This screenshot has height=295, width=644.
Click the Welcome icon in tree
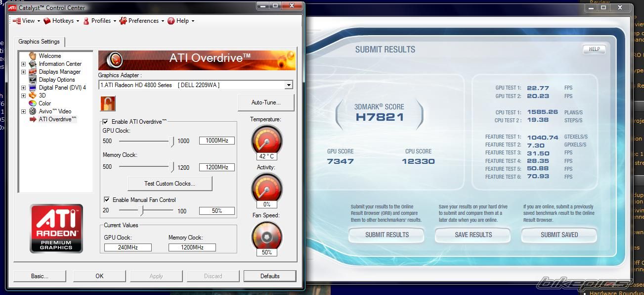tap(33, 56)
